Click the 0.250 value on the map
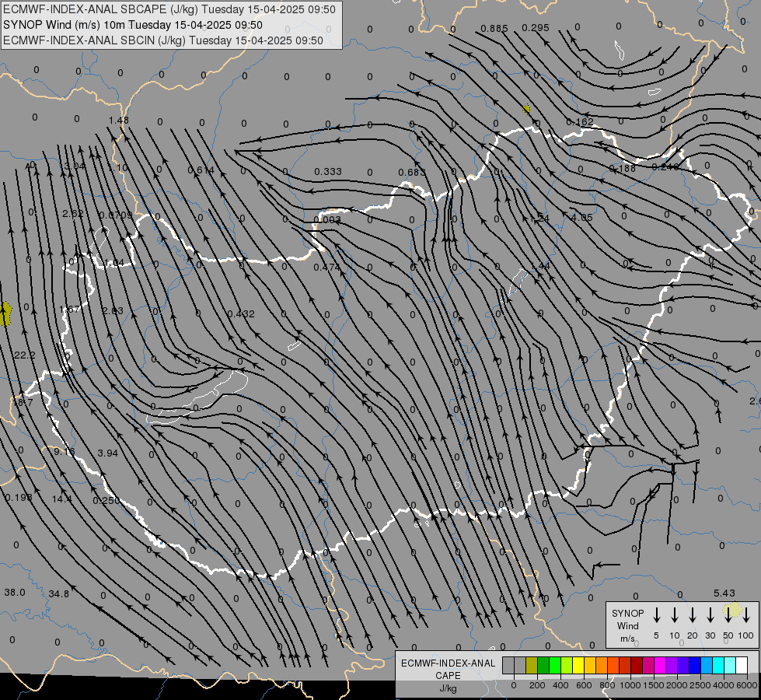Screen dimensions: 761x700 coord(106,500)
